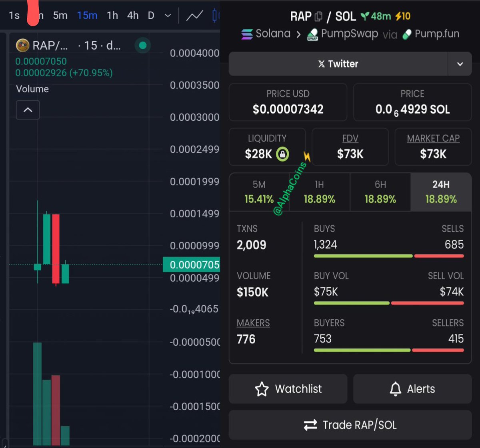Image resolution: width=480 pixels, height=448 pixels.
Task: Expand the socials dropdown arrow
Action: tap(460, 64)
